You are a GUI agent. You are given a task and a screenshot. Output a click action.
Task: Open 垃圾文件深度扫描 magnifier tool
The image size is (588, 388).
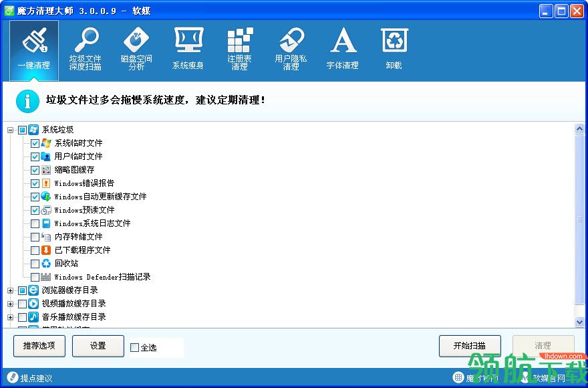pos(85,50)
